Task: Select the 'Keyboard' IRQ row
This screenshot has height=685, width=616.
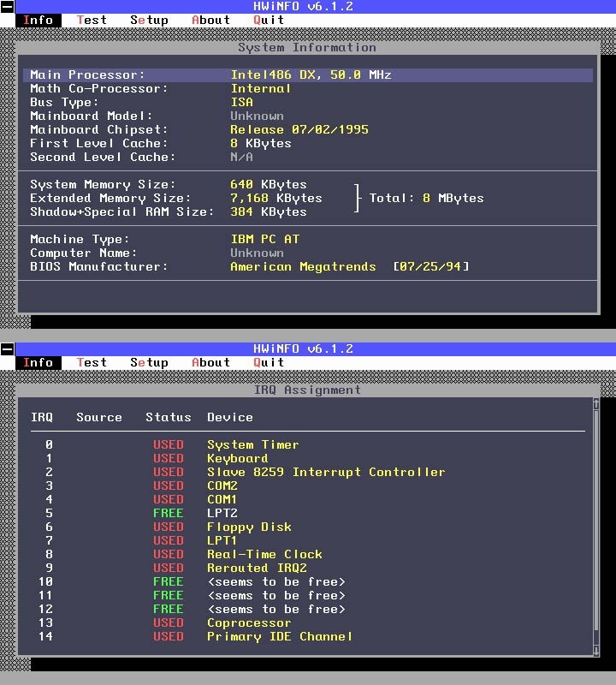Action: pyautogui.click(x=308, y=458)
